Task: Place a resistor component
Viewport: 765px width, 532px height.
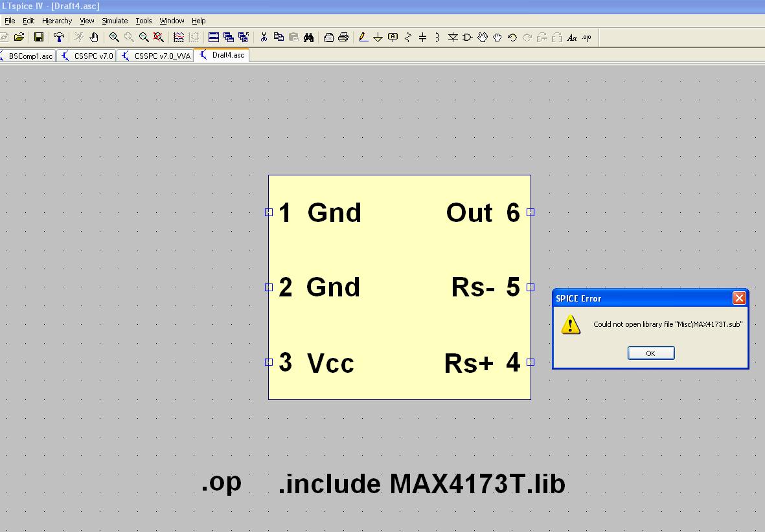Action: coord(408,37)
